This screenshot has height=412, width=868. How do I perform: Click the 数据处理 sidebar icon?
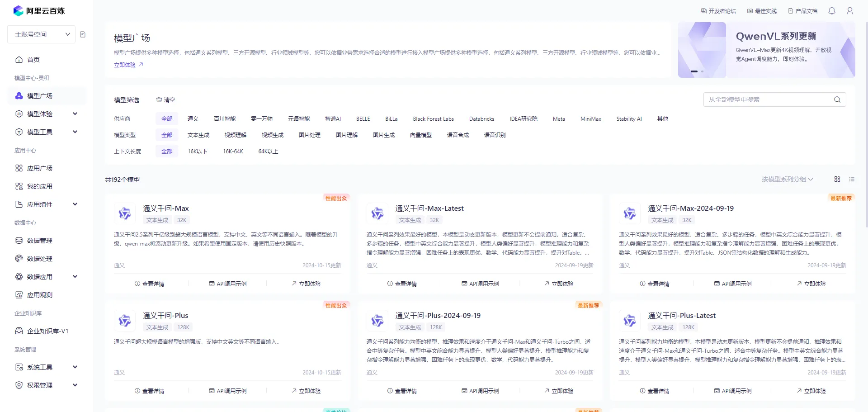pos(19,259)
